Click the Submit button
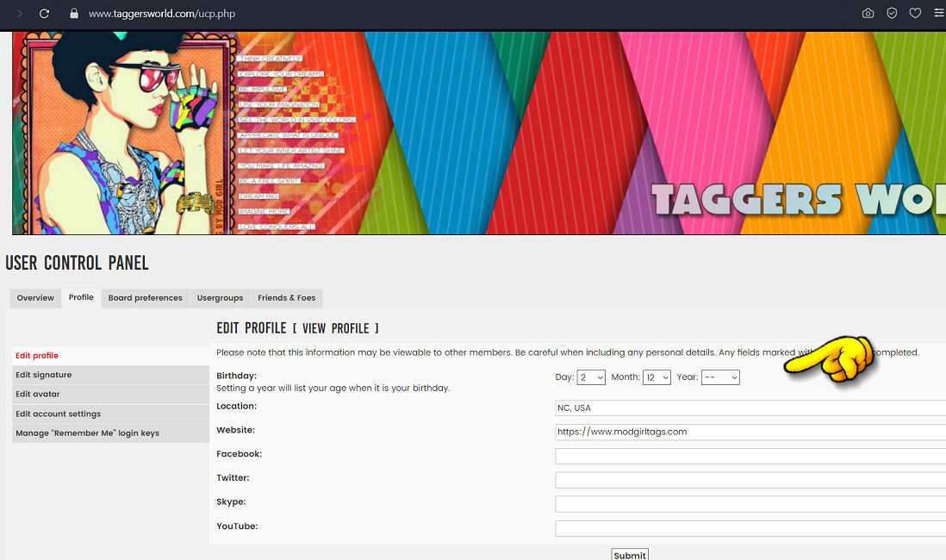 [x=630, y=555]
